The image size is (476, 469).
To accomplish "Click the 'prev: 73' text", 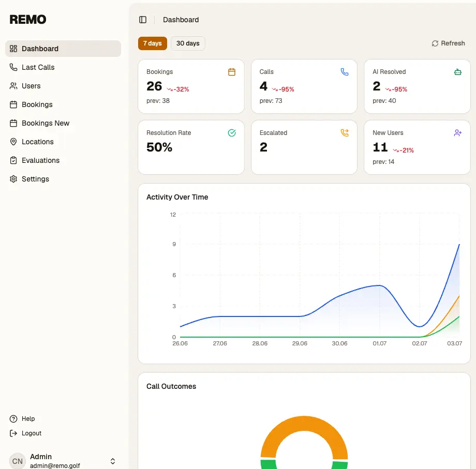I will click(x=271, y=101).
